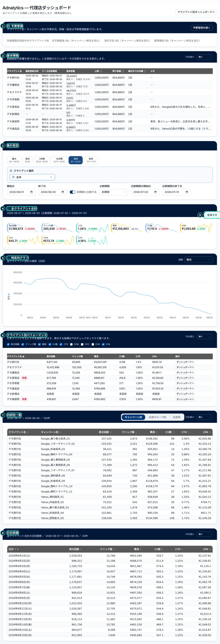The width and height of the screenshot is (220, 644).
Task: Open the クライアント選択 全体 dropdown
Action: [32, 177]
